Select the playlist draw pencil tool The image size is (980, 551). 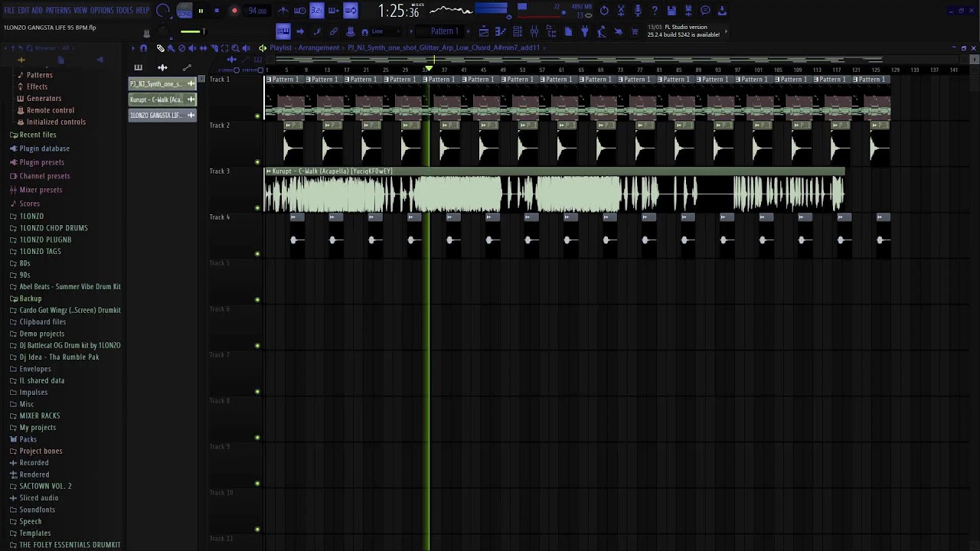point(161,47)
